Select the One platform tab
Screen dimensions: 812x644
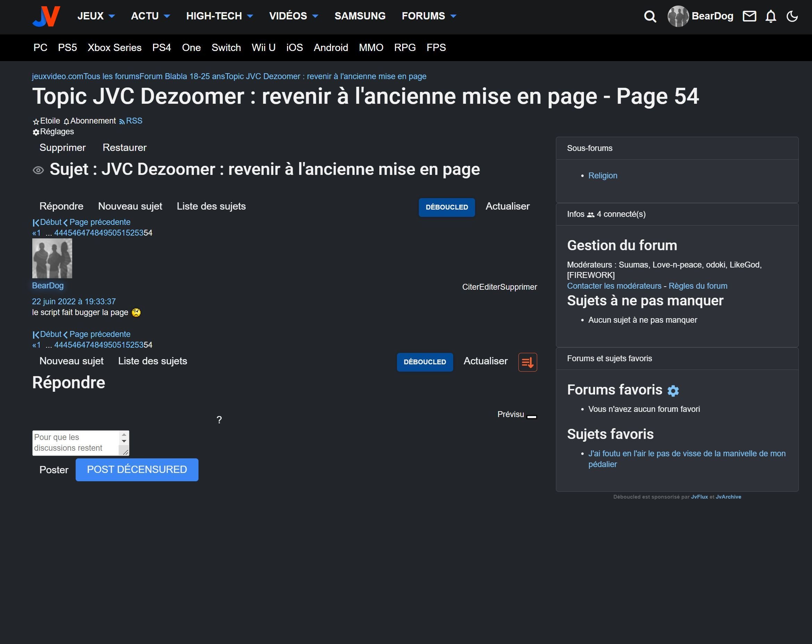pyautogui.click(x=191, y=48)
